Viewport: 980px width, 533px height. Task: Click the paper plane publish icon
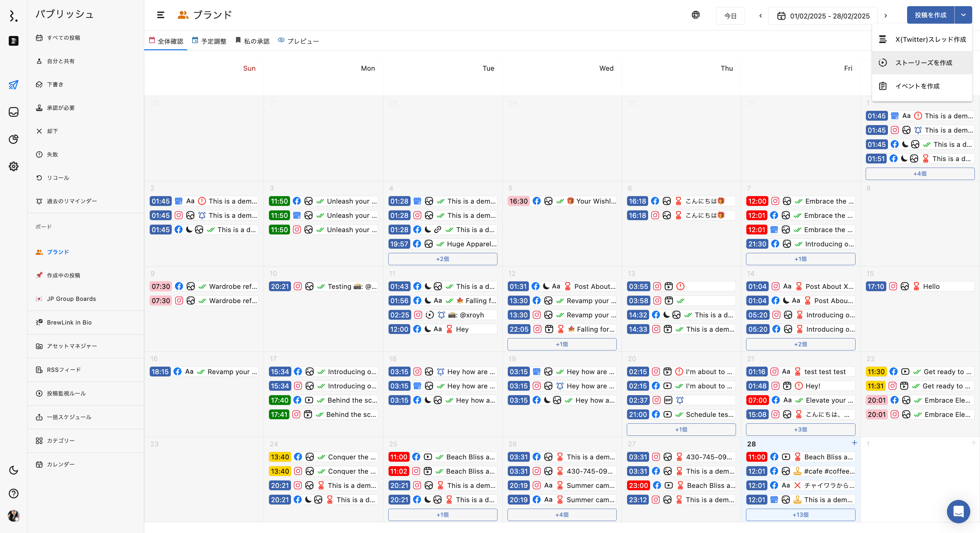pos(14,85)
